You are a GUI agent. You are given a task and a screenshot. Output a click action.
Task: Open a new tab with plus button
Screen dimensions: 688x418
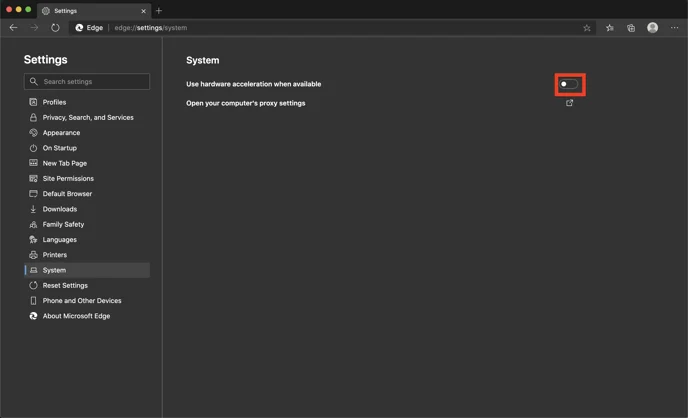159,11
